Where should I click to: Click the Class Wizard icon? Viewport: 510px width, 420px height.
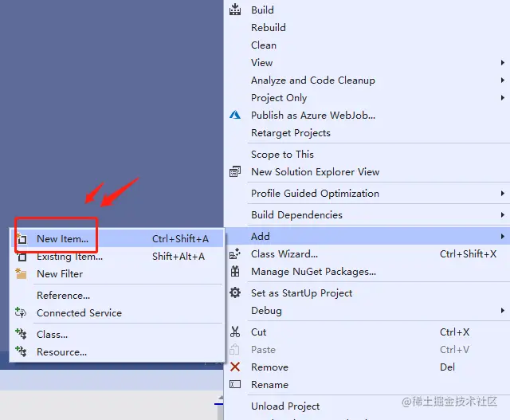pos(235,253)
